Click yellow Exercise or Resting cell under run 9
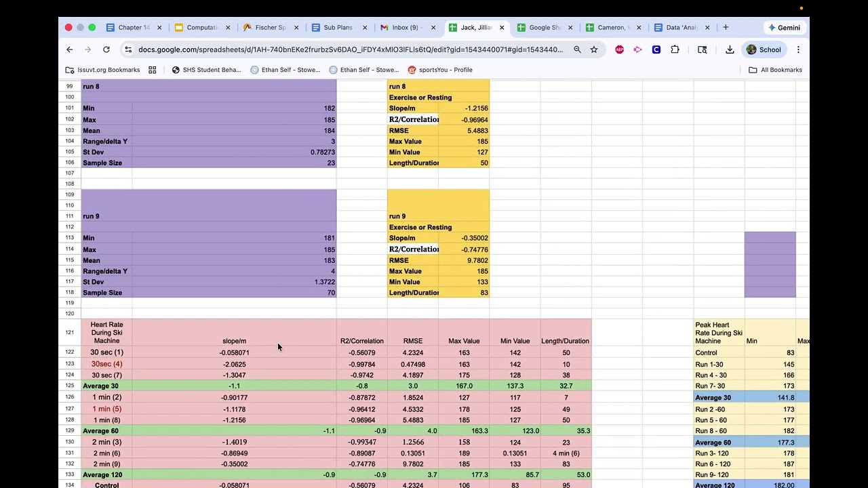This screenshot has height=488, width=868. tap(438, 227)
